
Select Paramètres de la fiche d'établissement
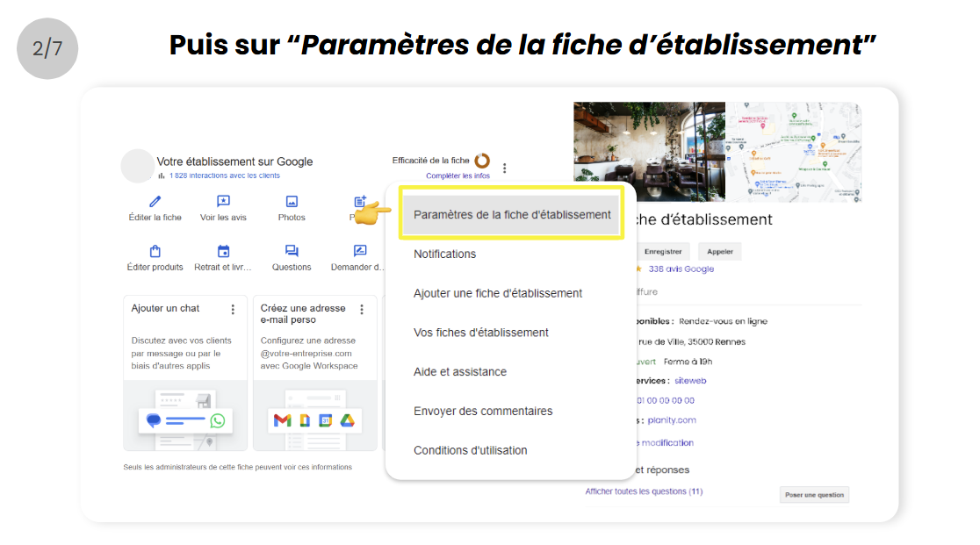(512, 214)
